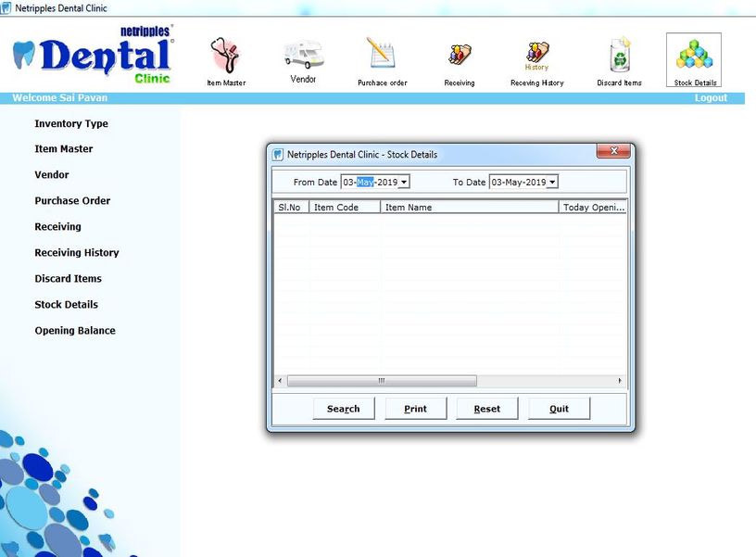Click the Reset button
Viewport: 756px width, 557px height.
(487, 409)
